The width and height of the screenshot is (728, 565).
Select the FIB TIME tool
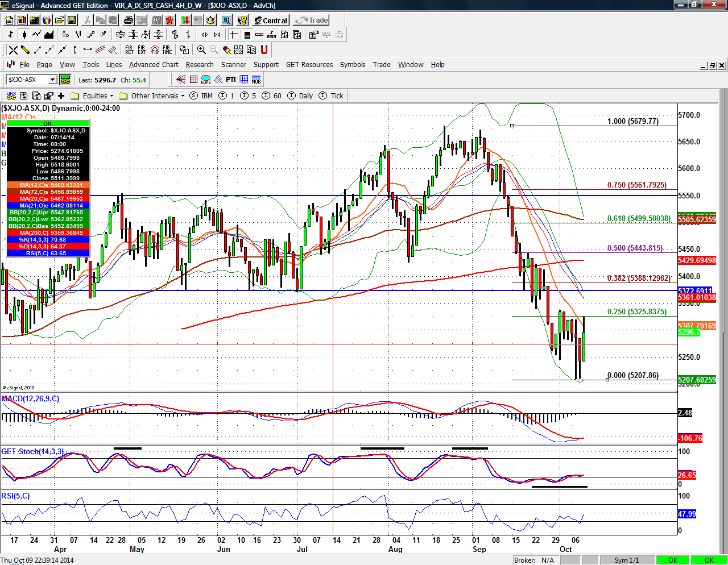[167, 50]
